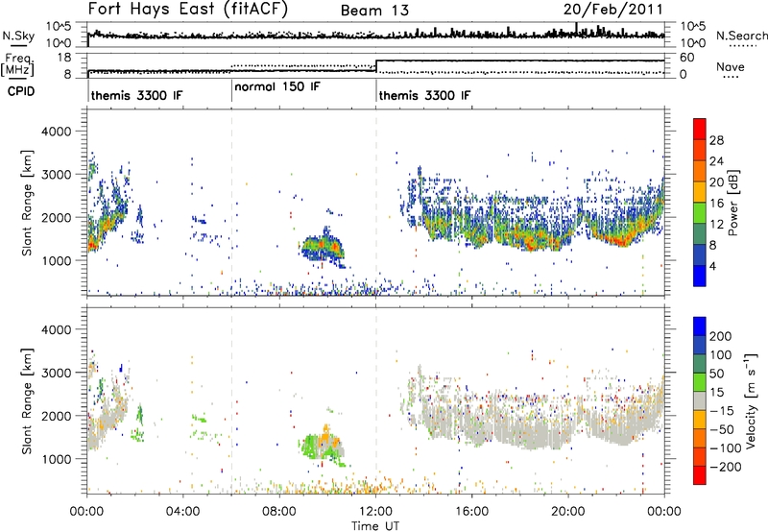Select the 'Beam 13' label
768x532 pixels.
[x=374, y=11]
